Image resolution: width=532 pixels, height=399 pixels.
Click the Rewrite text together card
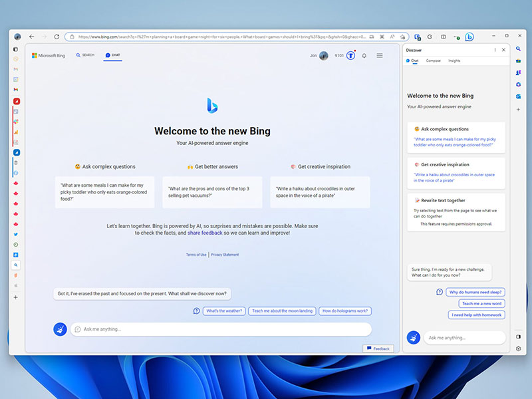pos(456,212)
